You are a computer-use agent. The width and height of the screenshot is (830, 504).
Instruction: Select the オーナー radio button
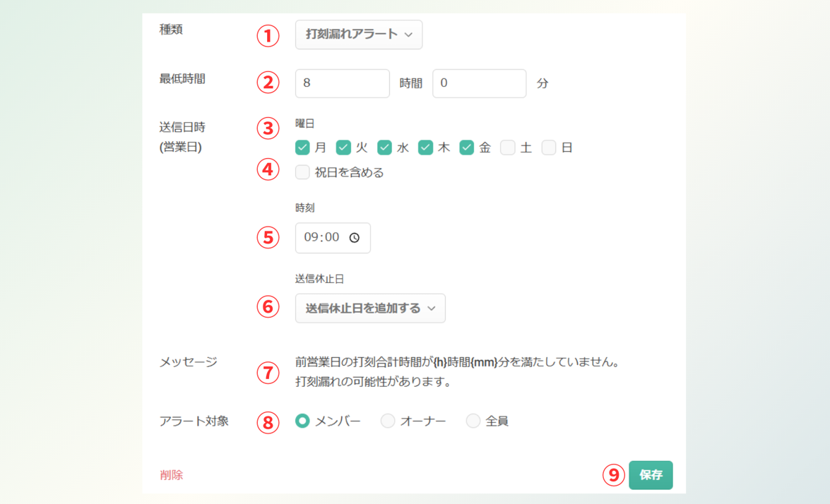pyautogui.click(x=388, y=421)
